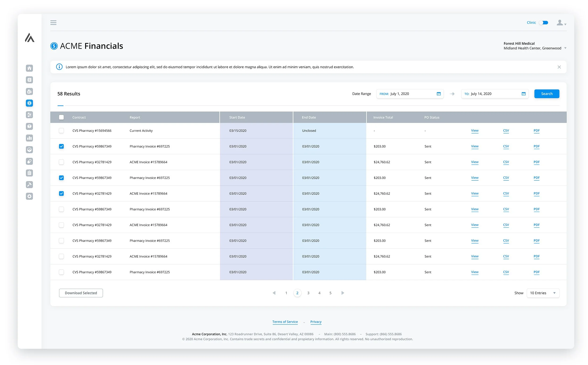Open the Terms of Service link

click(x=285, y=321)
